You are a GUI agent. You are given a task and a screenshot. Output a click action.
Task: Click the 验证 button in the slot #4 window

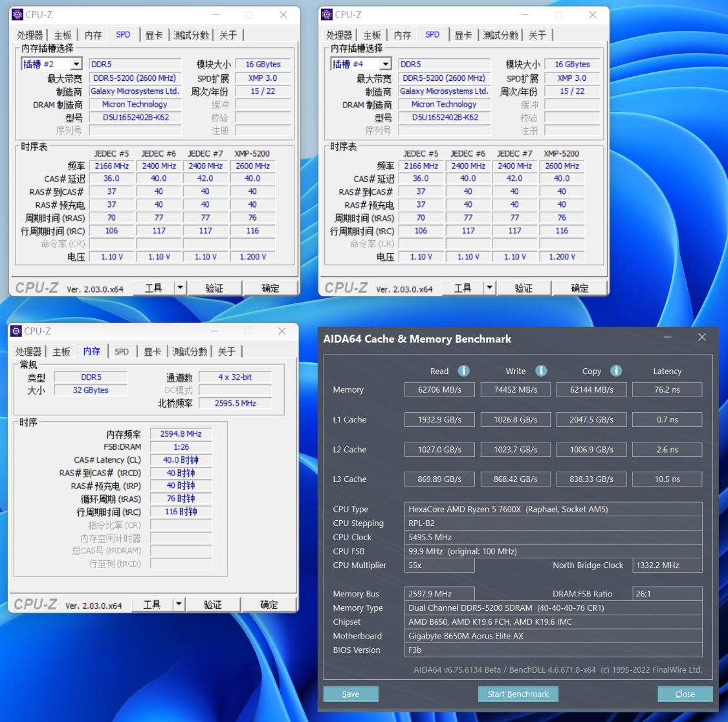click(524, 287)
